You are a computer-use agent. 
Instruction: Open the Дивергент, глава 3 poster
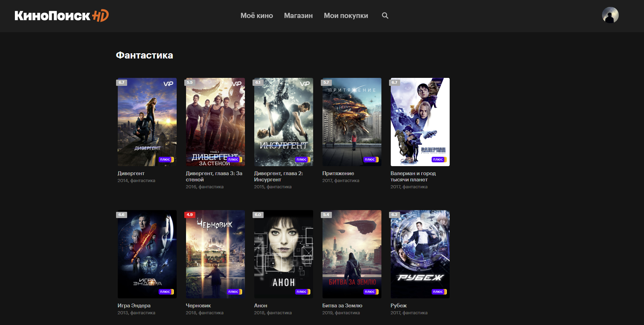pyautogui.click(x=215, y=122)
